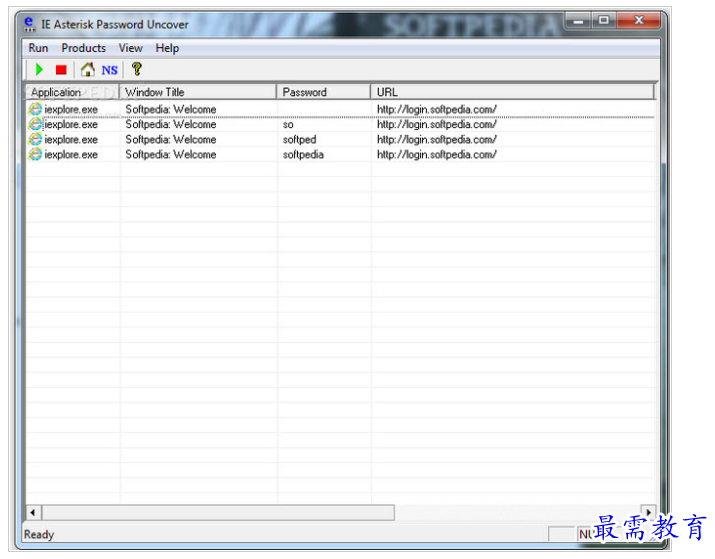Open the Help menu
The height and width of the screenshot is (559, 715).
pyautogui.click(x=167, y=48)
